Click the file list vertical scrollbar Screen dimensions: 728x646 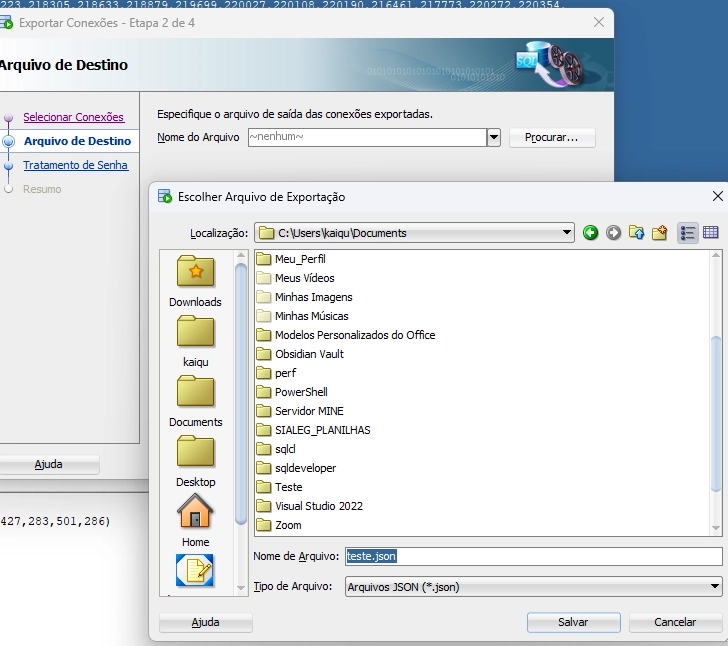(716, 393)
